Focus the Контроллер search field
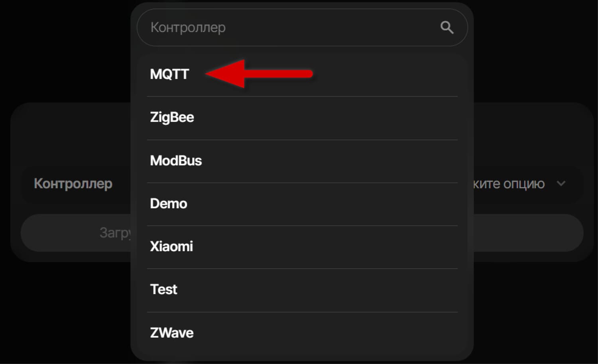 pos(287,28)
